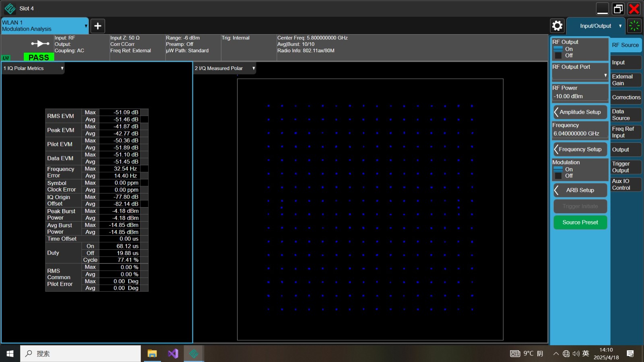Viewport: 644px width, 362px height.
Task: Open Amplitude Setup submenu
Action: pyautogui.click(x=580, y=112)
